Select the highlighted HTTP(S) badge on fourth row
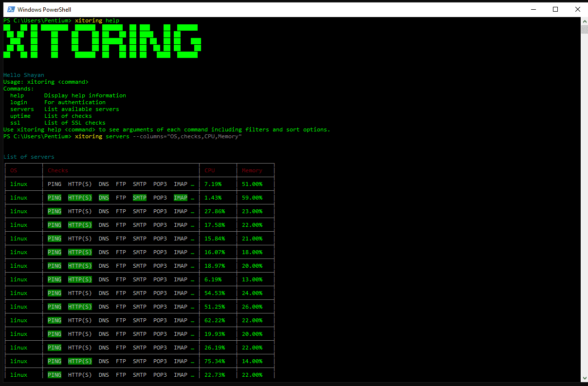The image size is (588, 386). 79,224
